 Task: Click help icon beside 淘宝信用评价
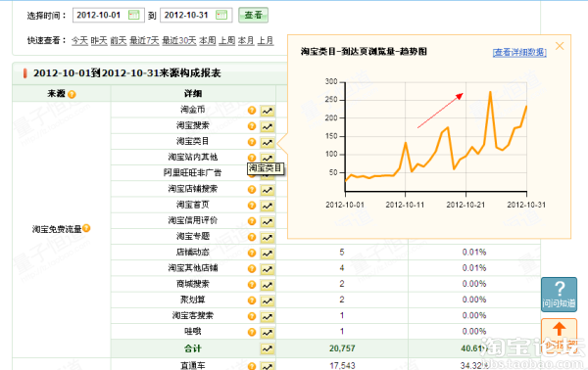tap(252, 221)
